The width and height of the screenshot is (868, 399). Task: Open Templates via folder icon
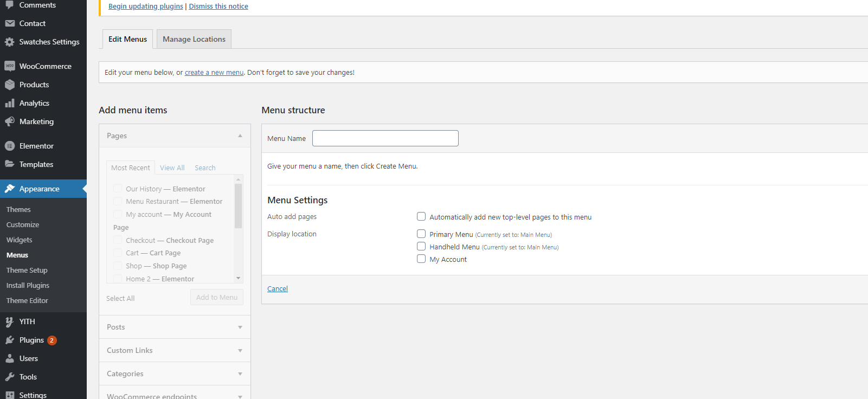coord(10,164)
